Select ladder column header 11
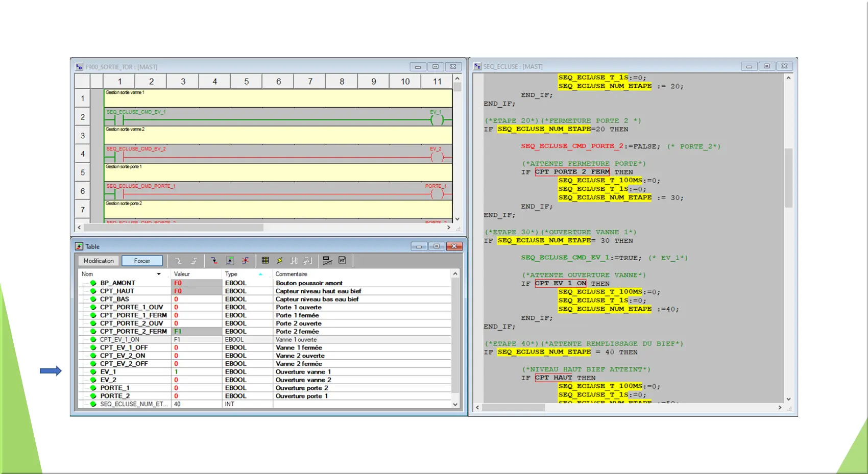The image size is (868, 474). (437, 81)
